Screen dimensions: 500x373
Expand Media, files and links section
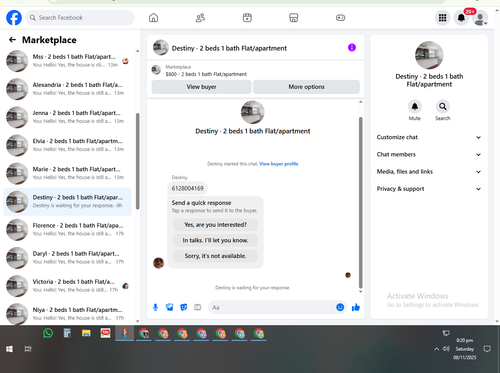[x=429, y=172]
